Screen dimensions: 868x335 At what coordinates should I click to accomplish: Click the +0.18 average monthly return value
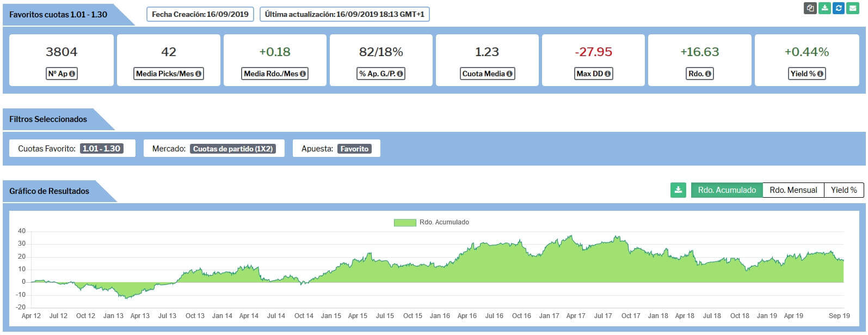pos(275,52)
